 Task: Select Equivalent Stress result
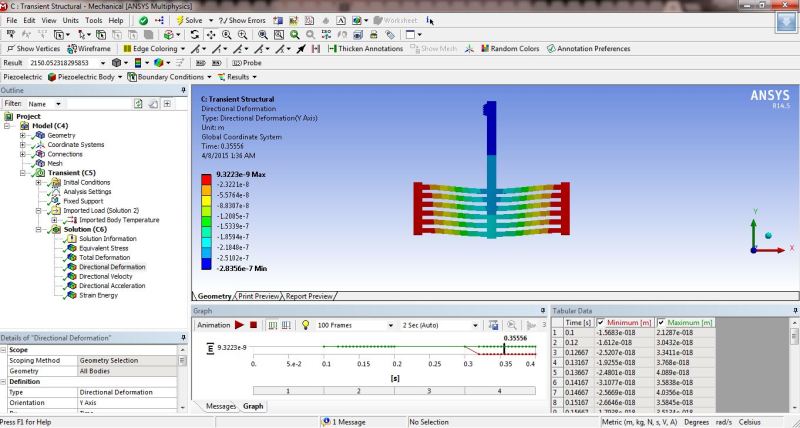click(104, 248)
